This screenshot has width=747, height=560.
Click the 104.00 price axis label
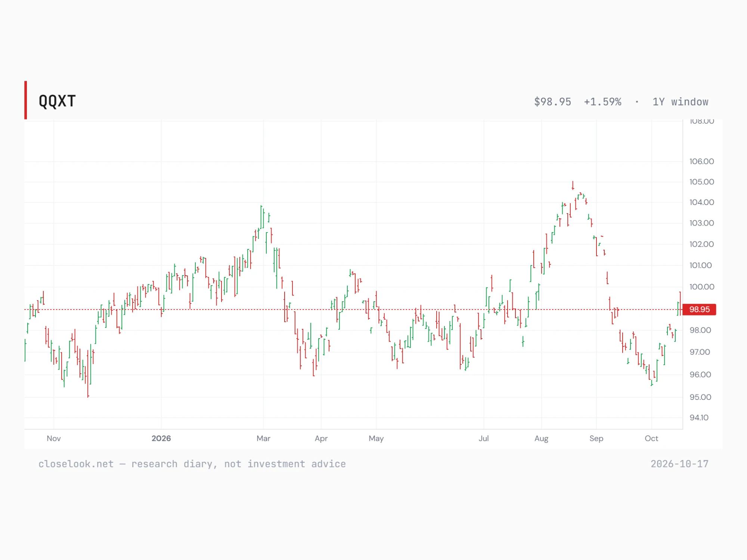(x=701, y=202)
